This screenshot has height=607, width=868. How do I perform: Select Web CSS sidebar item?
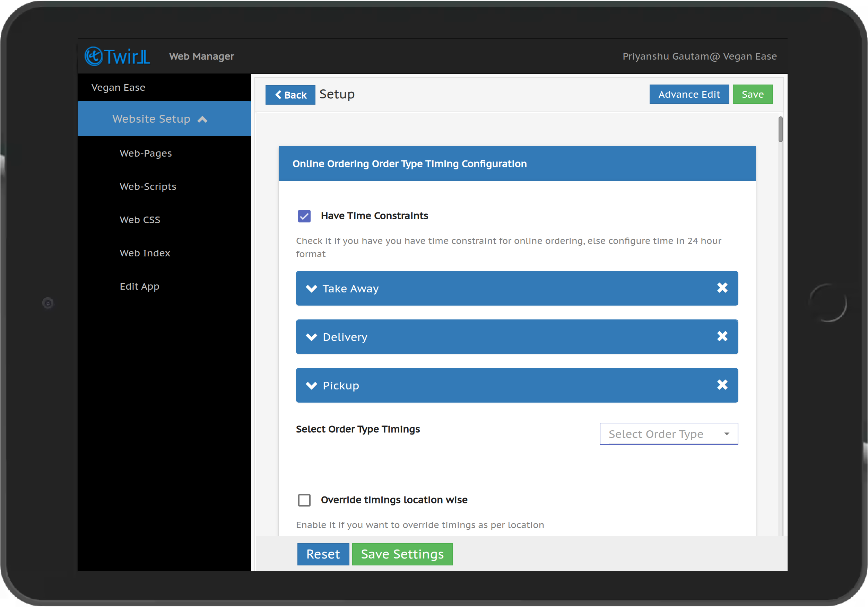click(x=140, y=220)
